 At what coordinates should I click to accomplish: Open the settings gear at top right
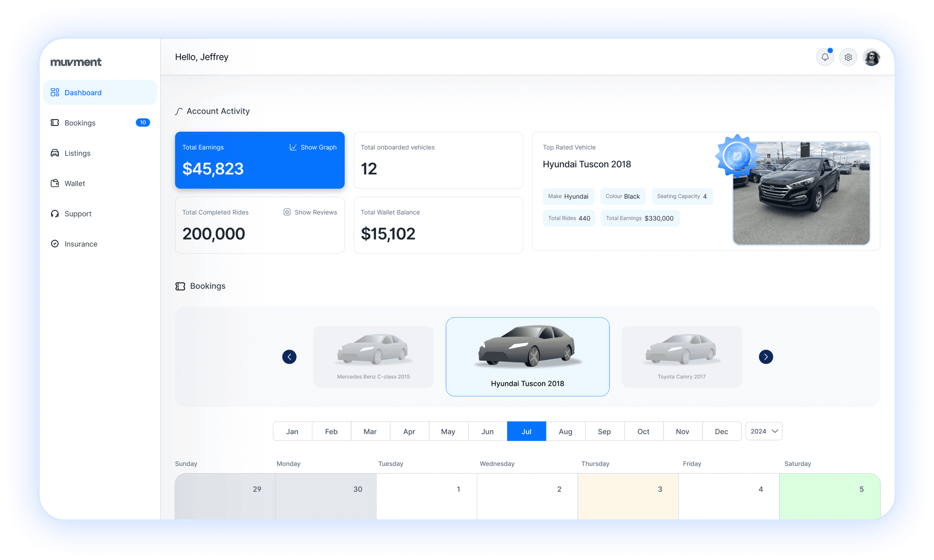pyautogui.click(x=848, y=57)
